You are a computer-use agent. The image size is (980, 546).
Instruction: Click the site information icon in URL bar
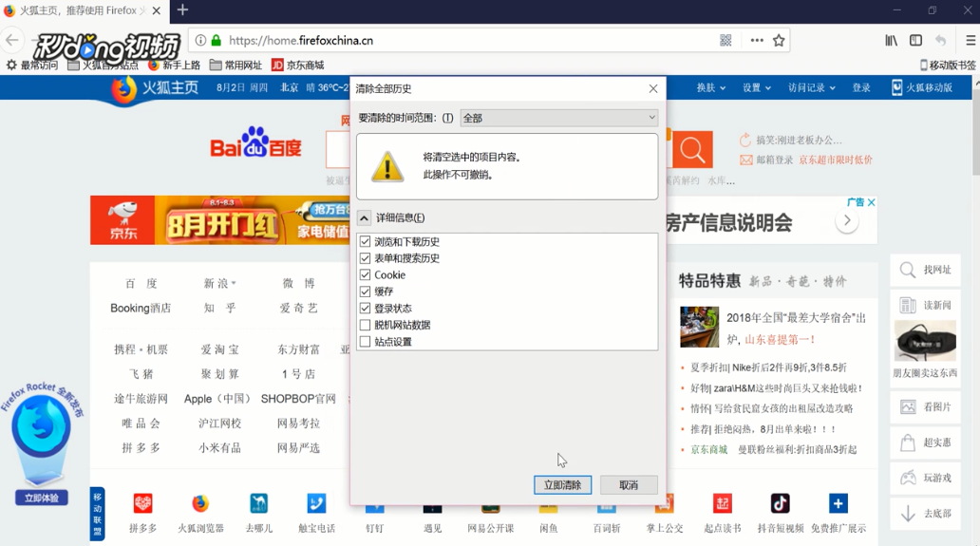point(200,41)
